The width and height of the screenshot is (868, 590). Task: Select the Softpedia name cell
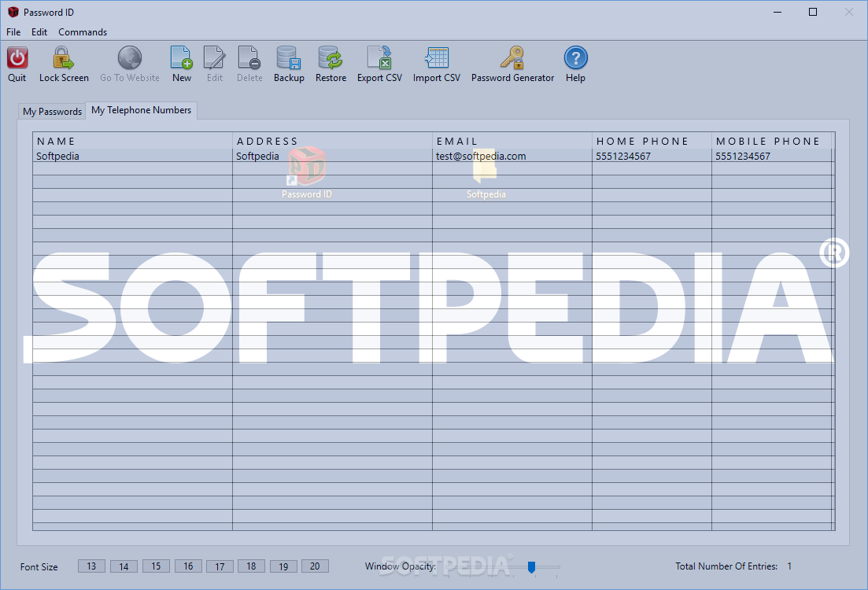tap(132, 156)
